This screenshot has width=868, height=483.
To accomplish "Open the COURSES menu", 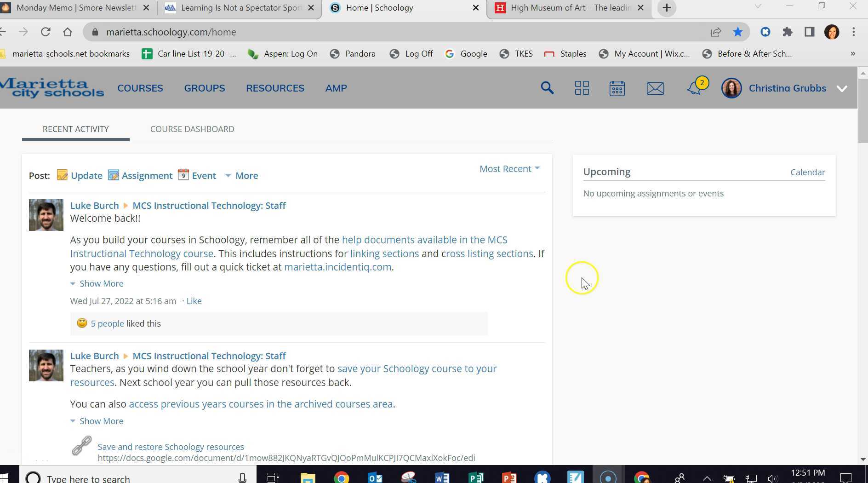I will (x=140, y=88).
